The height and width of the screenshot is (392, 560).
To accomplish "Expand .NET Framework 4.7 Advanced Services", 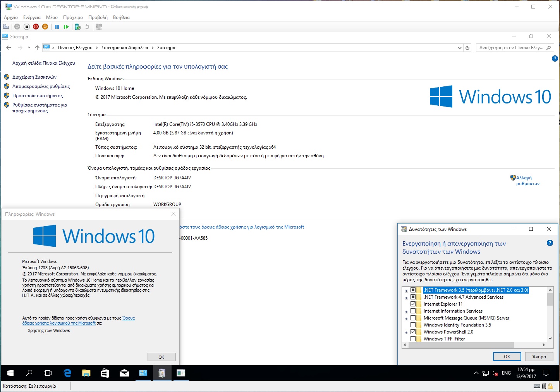I will [x=406, y=297].
